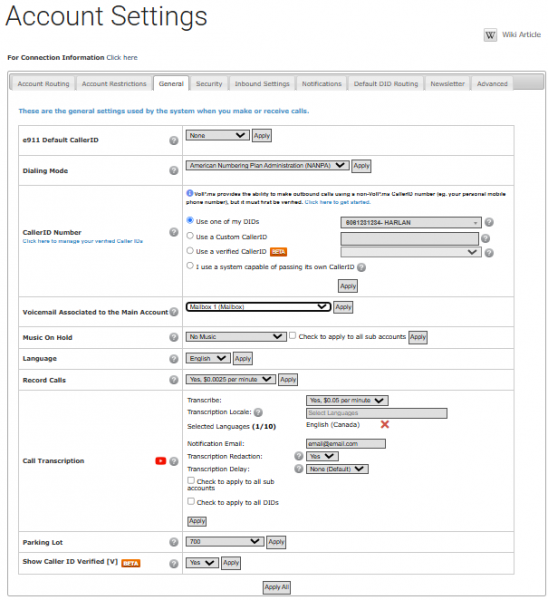Open the Wiki Article W icon
548x600 pixels.
[x=490, y=35]
